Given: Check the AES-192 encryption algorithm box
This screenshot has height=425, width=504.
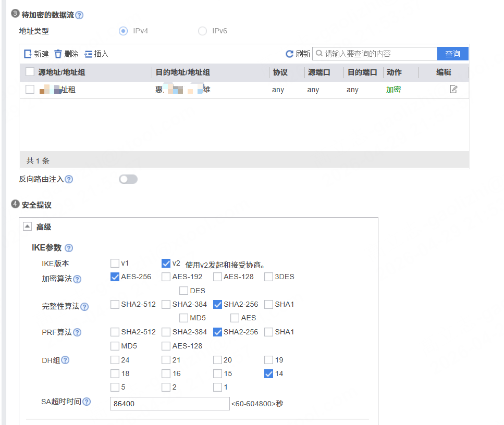Looking at the screenshot, I should pyautogui.click(x=166, y=277).
